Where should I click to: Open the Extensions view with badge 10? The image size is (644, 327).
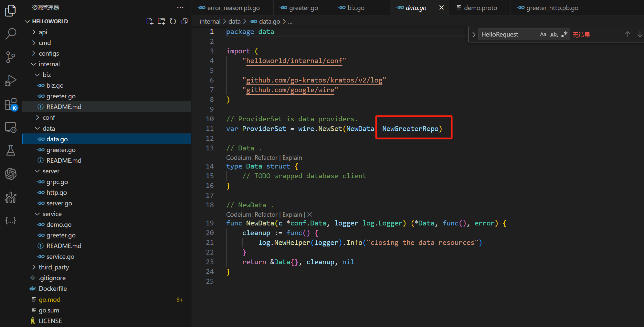tap(11, 104)
